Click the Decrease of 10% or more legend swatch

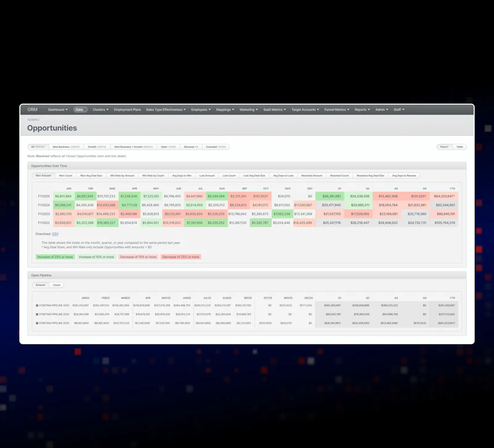coord(138,257)
